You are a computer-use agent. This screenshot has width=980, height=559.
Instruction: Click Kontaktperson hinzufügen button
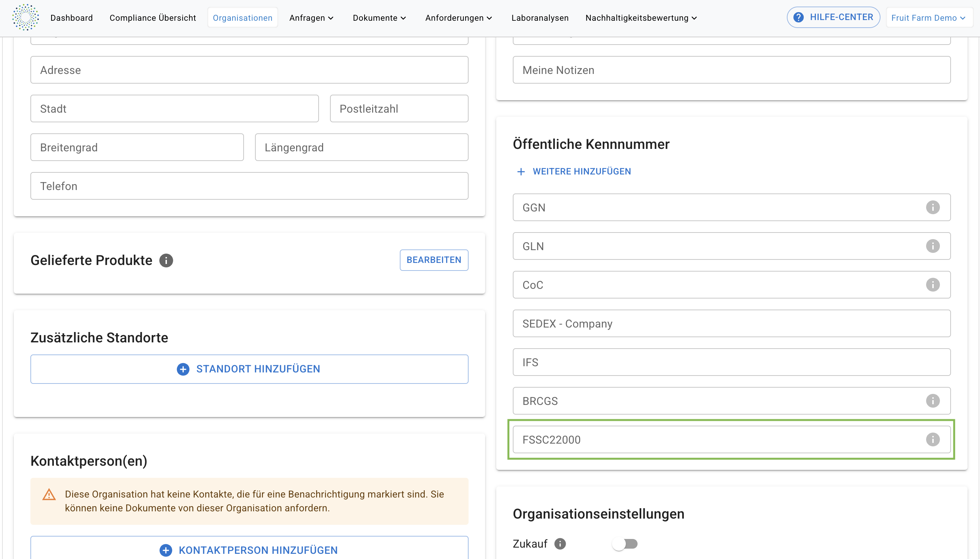coord(249,548)
